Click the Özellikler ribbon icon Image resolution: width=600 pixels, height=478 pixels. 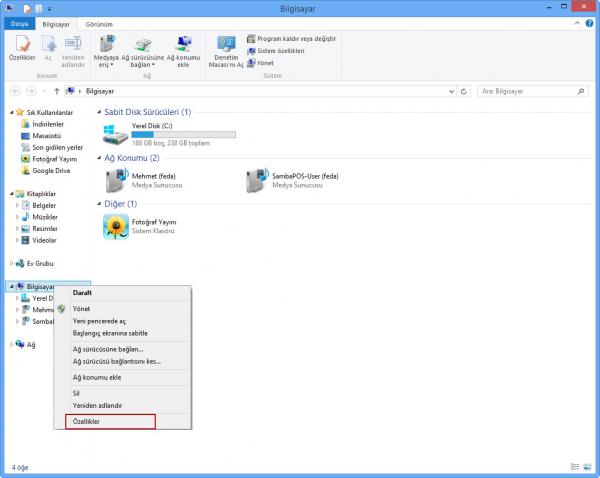coord(22,47)
